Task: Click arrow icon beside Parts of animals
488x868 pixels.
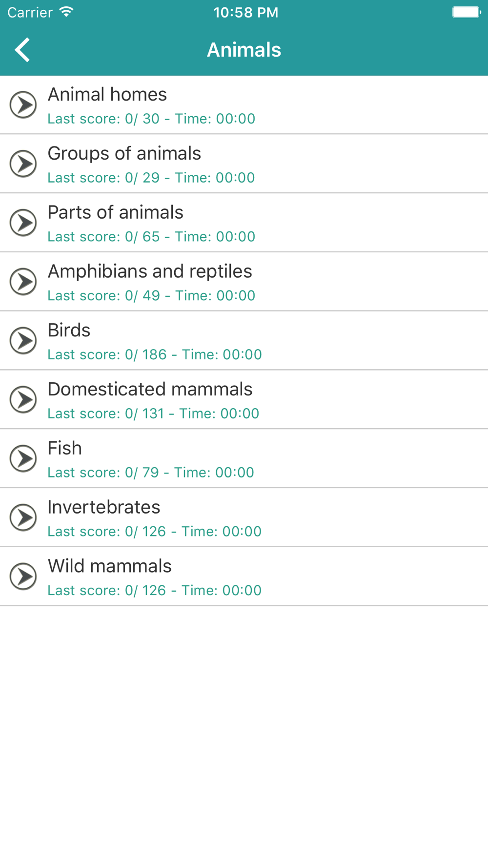Action: click(x=23, y=223)
